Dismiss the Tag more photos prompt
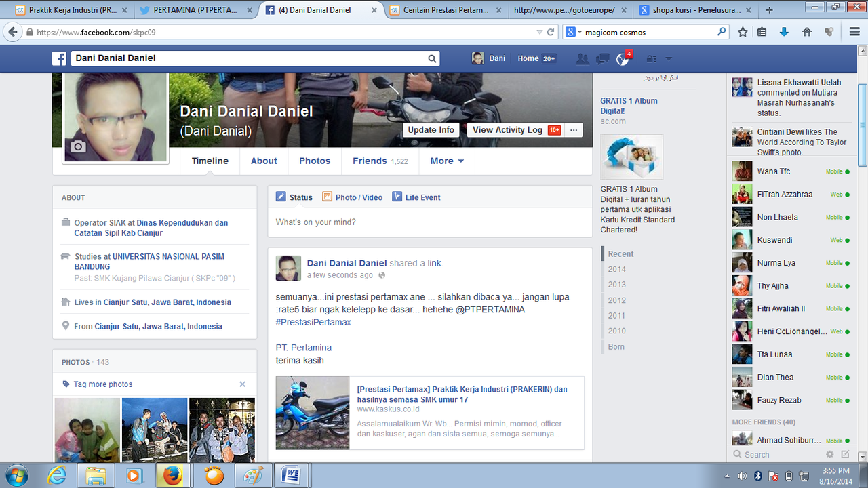 click(x=242, y=384)
